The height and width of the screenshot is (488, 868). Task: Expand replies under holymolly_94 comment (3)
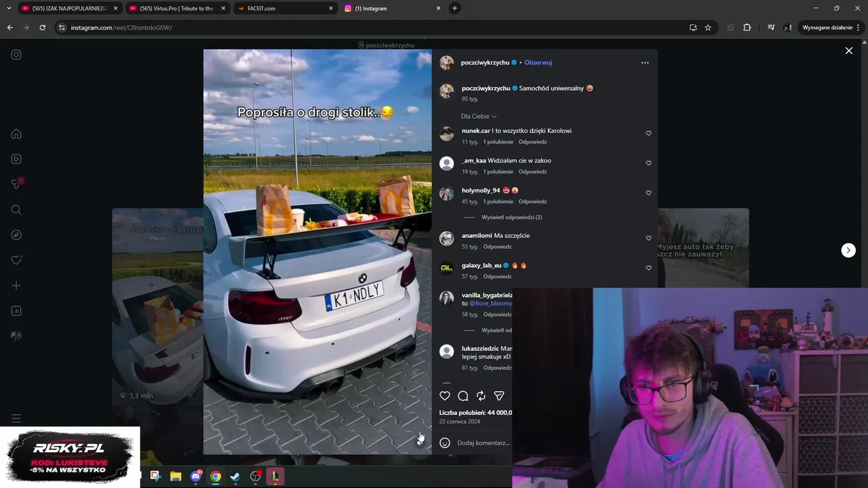[511, 217]
